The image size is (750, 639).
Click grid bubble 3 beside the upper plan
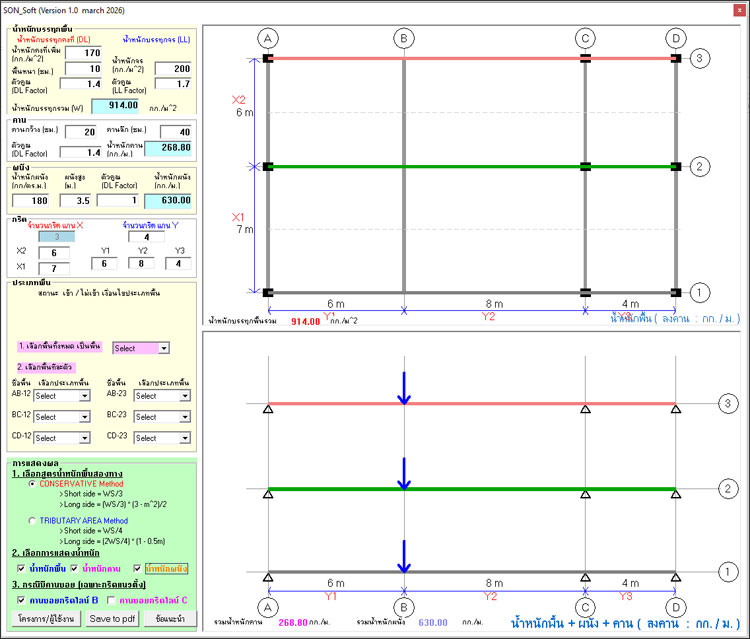[702, 59]
